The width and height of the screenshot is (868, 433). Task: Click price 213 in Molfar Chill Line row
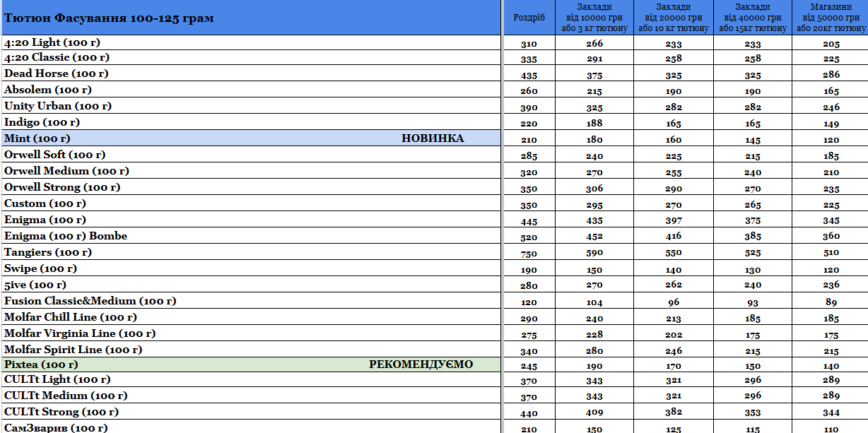pyautogui.click(x=674, y=319)
